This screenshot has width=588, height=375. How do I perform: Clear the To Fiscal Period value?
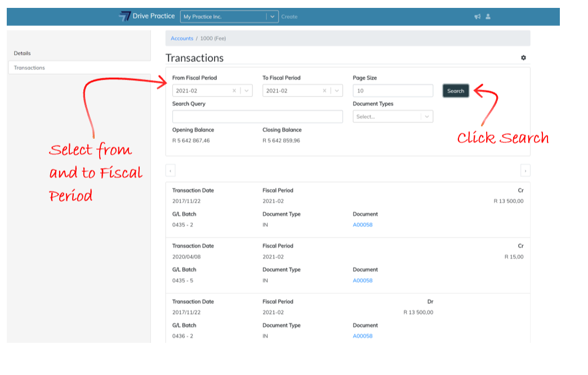[x=324, y=91]
